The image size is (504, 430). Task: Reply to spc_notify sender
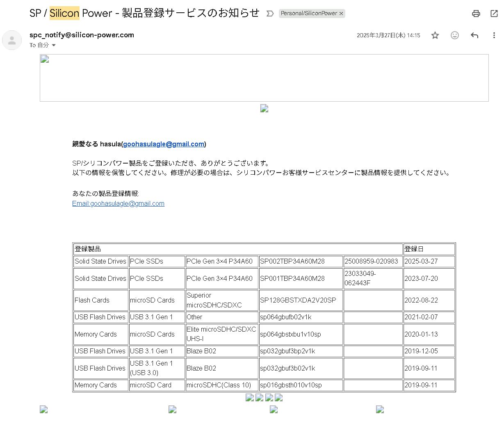point(474,35)
